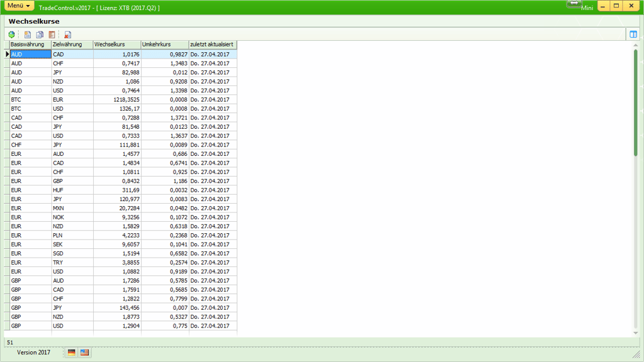Select the TRY target currency cell

[72, 262]
